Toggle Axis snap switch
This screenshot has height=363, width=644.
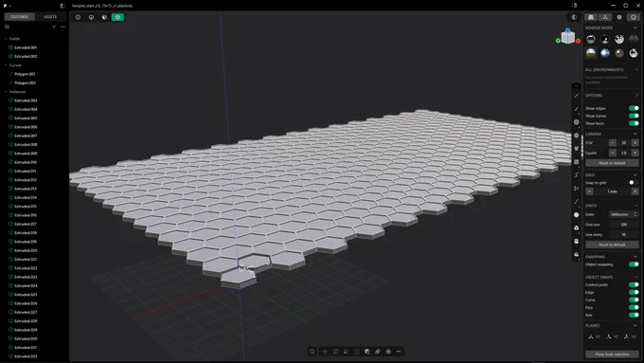(634, 315)
